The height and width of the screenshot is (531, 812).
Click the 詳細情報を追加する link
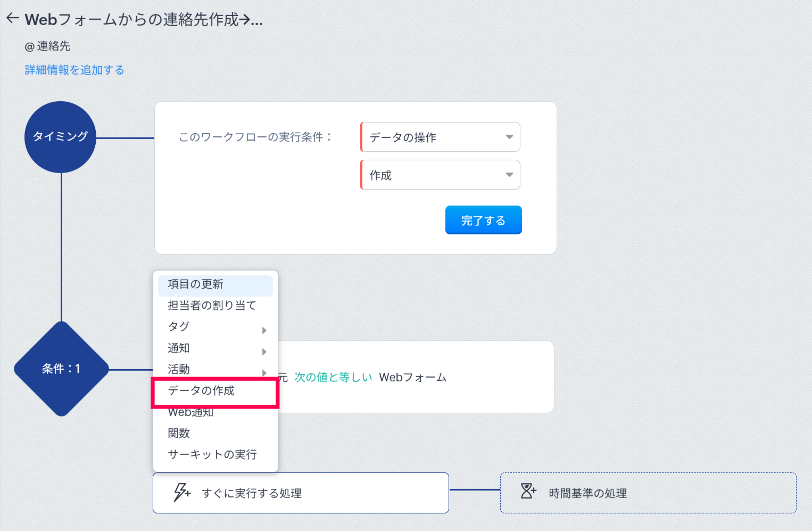coord(74,70)
